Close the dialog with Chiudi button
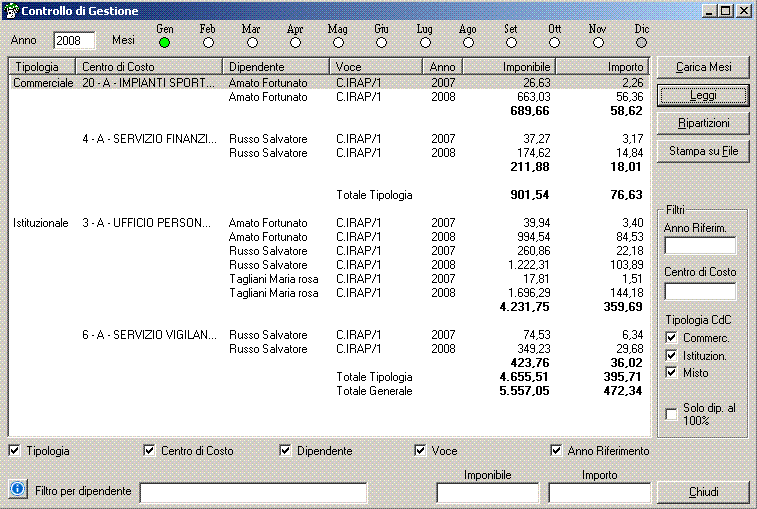The height and width of the screenshot is (509, 757). point(703,492)
